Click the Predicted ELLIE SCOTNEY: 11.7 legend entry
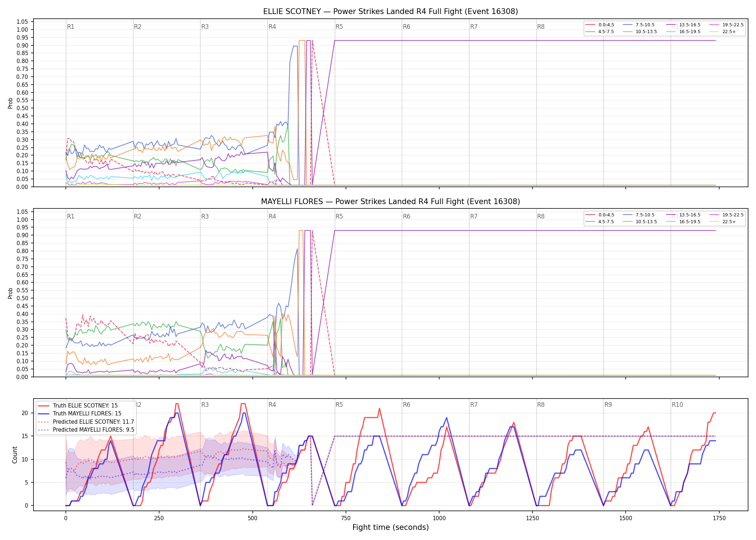This screenshot has width=756, height=540. point(86,422)
